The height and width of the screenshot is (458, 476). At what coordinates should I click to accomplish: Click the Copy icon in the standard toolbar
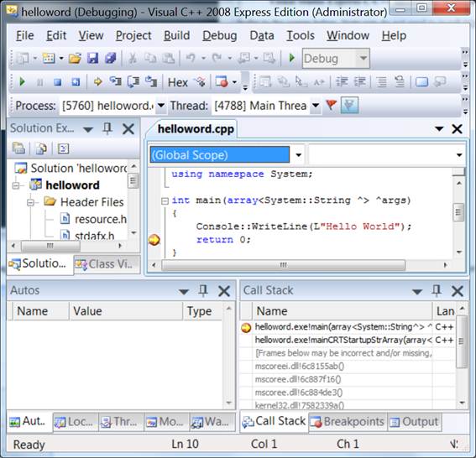(150, 58)
